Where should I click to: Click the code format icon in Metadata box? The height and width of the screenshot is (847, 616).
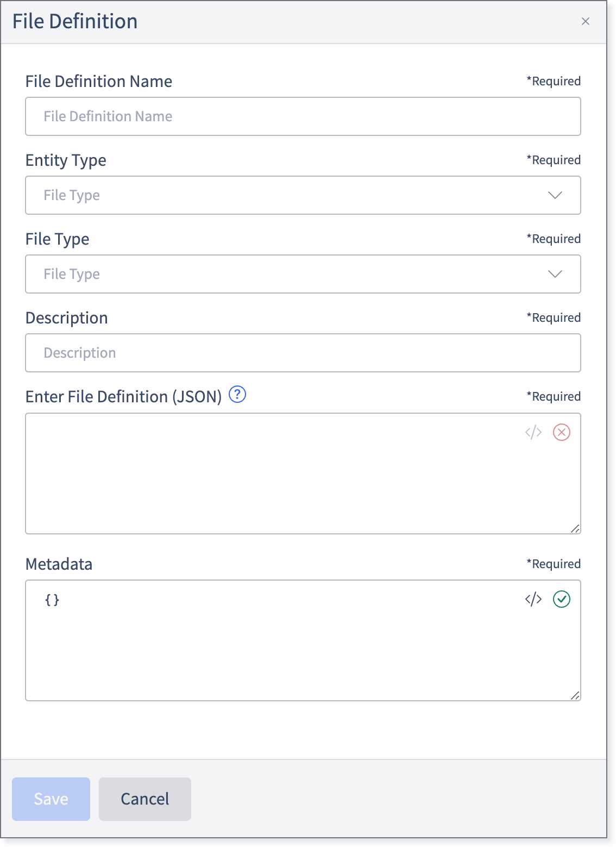(533, 599)
